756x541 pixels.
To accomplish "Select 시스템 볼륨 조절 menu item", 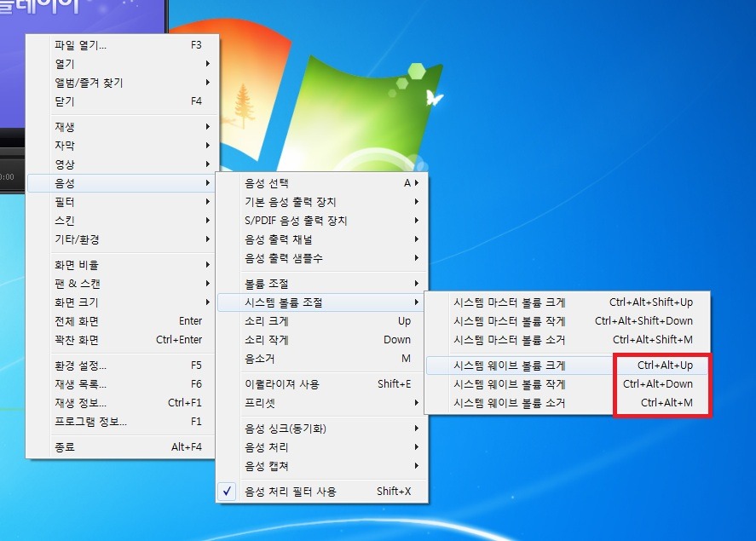I will [x=320, y=302].
